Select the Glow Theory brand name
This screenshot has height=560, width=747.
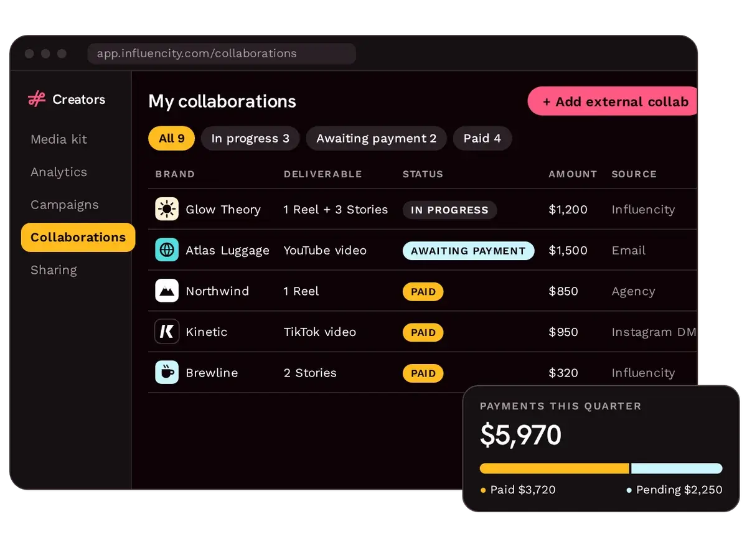[223, 210]
